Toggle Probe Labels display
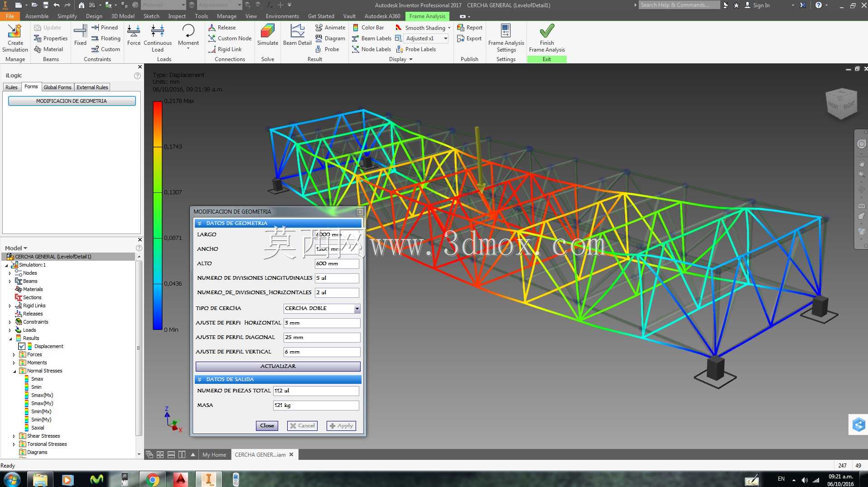868x487 pixels. point(416,49)
